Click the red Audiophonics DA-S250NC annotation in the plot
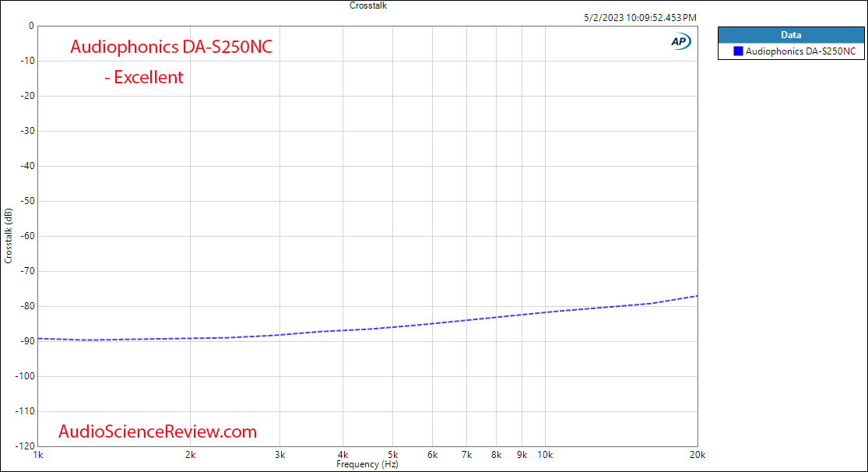This screenshot has height=472, width=868. coord(171,47)
